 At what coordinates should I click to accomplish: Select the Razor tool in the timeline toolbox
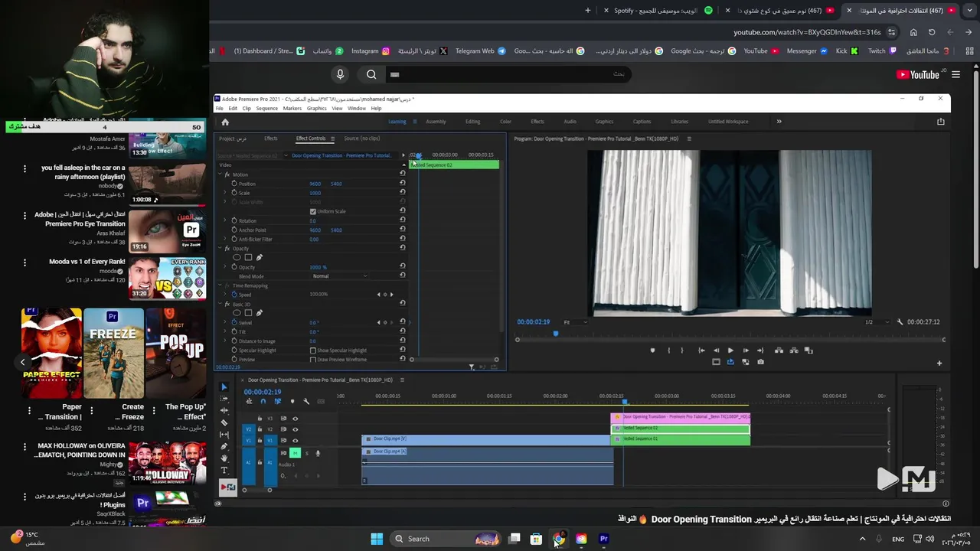coord(224,422)
